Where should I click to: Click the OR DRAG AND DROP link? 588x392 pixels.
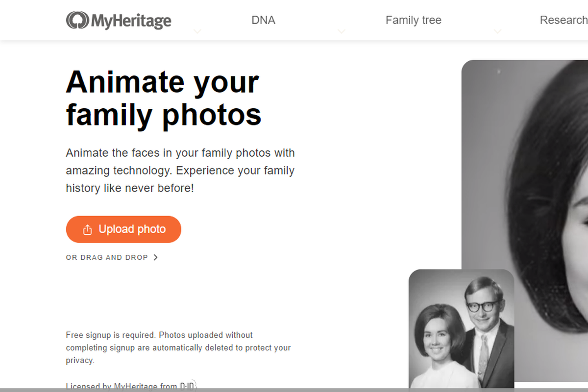click(x=107, y=257)
